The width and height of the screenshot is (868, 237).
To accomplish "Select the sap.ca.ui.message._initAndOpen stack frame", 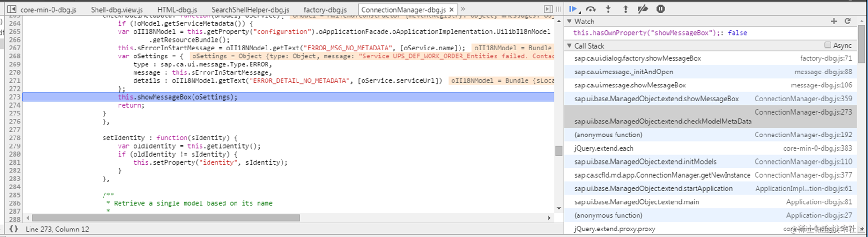I will 711,72.
